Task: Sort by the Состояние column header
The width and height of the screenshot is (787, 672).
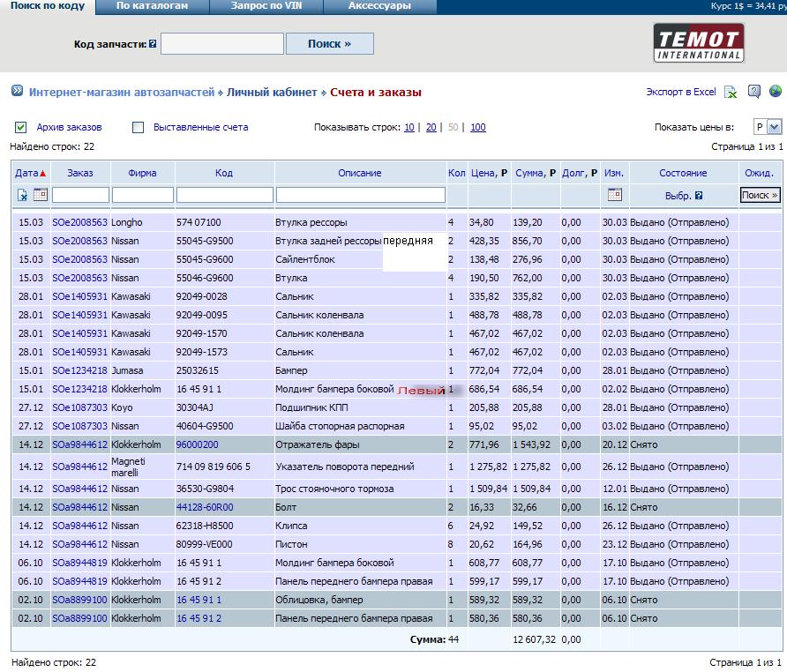Action: (x=683, y=173)
